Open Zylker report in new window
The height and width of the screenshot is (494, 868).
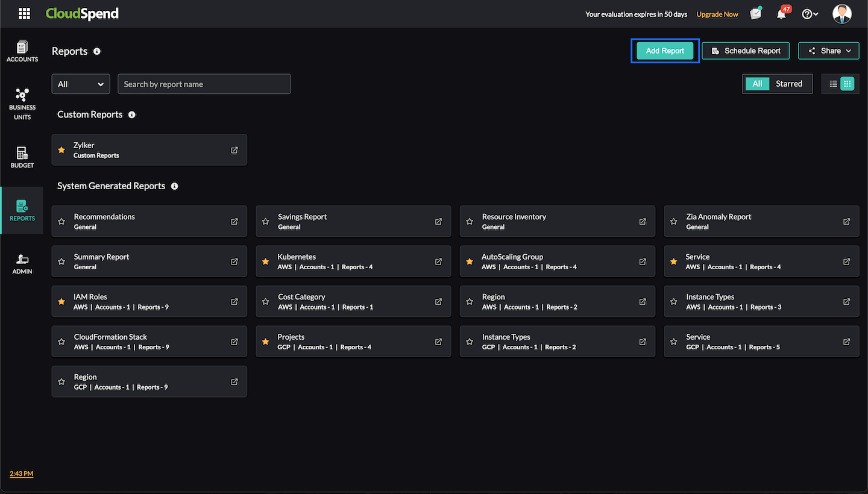pos(234,150)
